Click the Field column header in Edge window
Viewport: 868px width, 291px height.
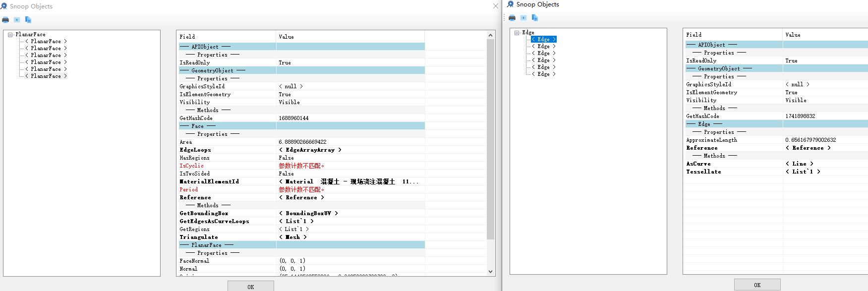[x=733, y=35]
